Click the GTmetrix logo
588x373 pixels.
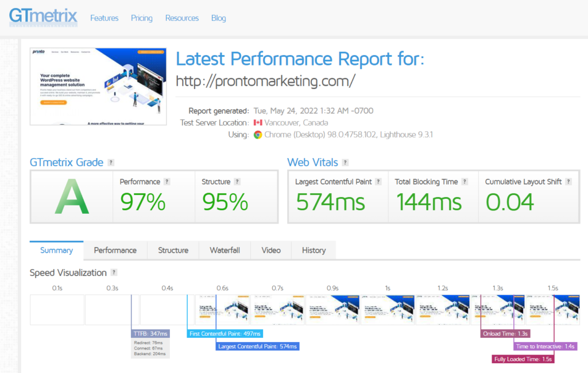(43, 17)
